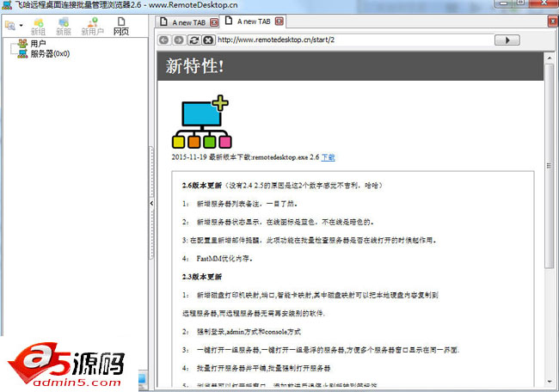Click the 新服 new server button
Screen dimensions: 559x392
[64, 27]
